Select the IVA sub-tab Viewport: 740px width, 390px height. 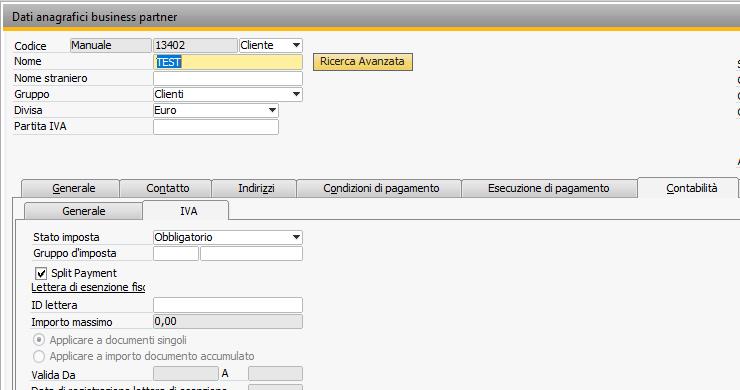point(186,211)
